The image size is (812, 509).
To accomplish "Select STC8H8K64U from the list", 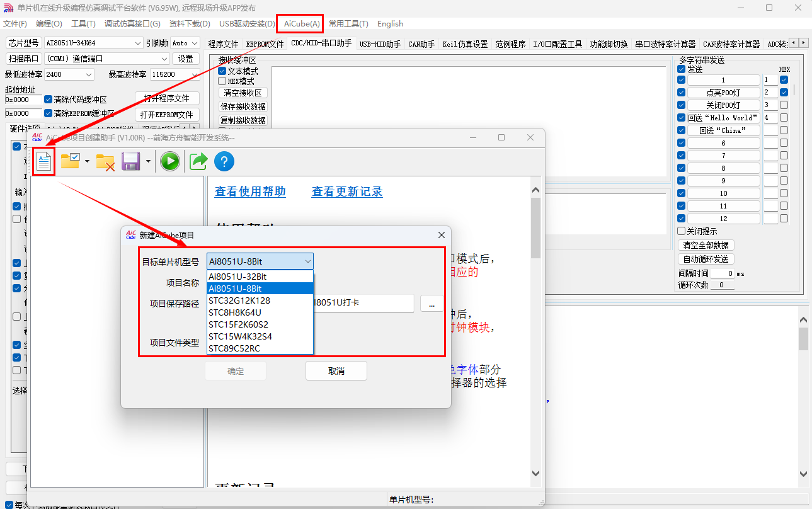I will (x=260, y=312).
